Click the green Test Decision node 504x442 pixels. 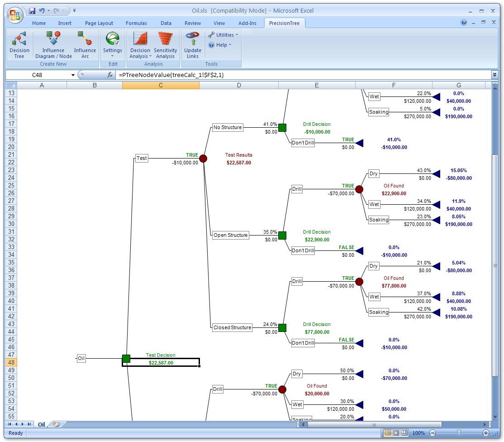click(126, 358)
